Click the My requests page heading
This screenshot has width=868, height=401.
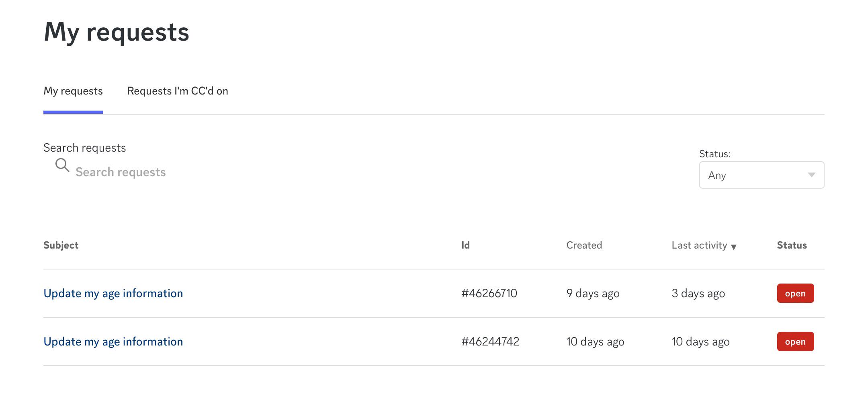[x=116, y=32]
